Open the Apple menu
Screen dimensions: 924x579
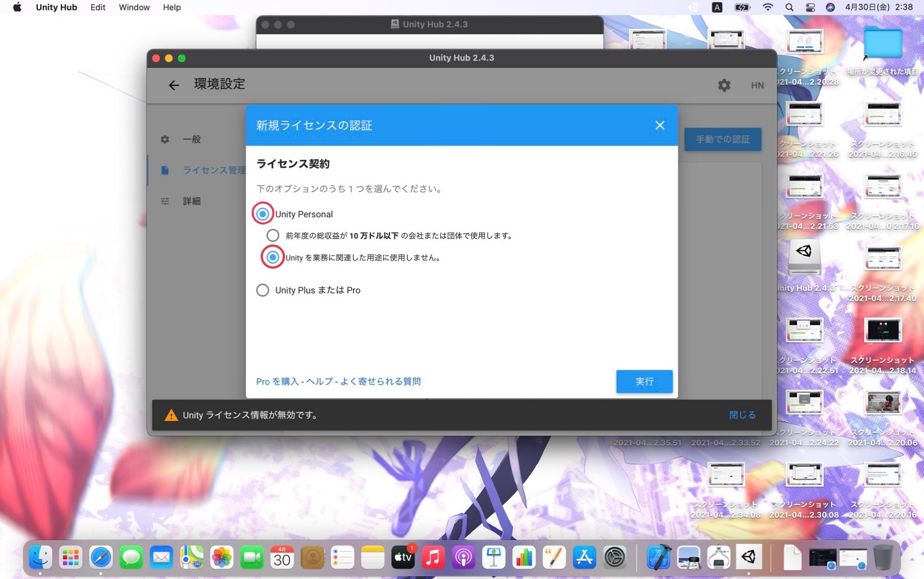17,7
